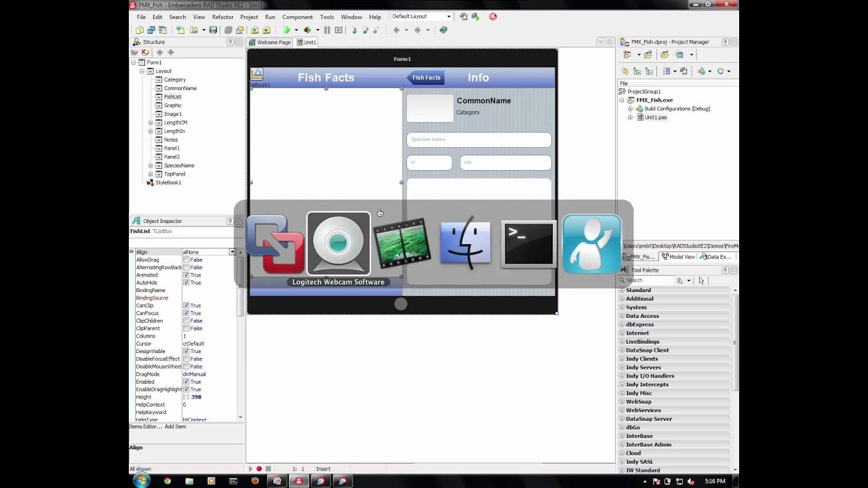Open the Default Layout combo box
This screenshot has height=488, width=868.
pos(422,16)
